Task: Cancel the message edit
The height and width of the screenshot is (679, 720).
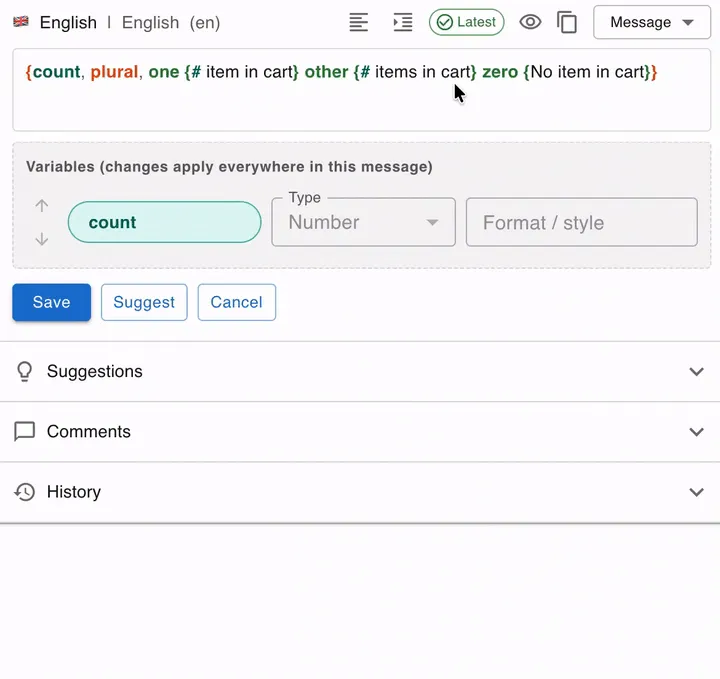Action: (236, 302)
